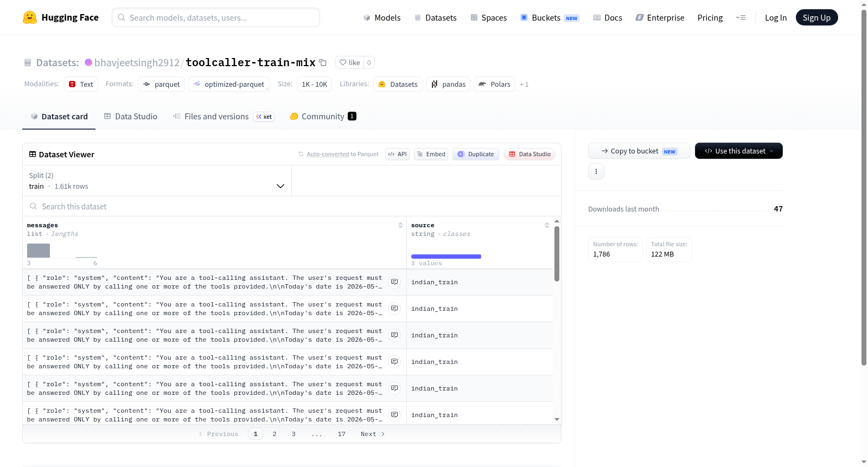Screen dimensions: 868x467
Task: Click the bhavjeetsingh2912 user avatar
Action: point(88,62)
